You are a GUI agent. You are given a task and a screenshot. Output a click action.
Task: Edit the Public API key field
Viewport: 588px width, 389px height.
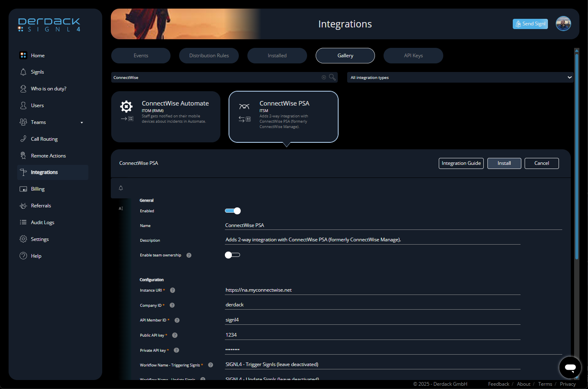[x=373, y=335]
